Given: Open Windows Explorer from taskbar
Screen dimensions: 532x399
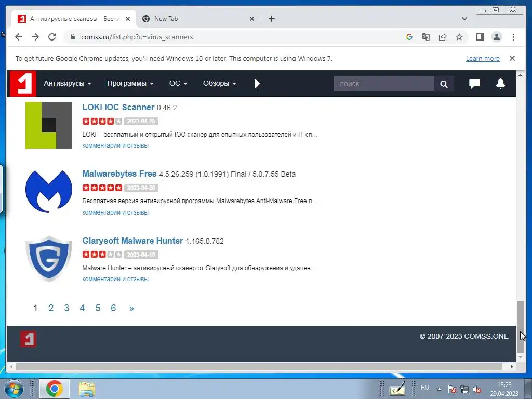Looking at the screenshot, I should [87, 389].
